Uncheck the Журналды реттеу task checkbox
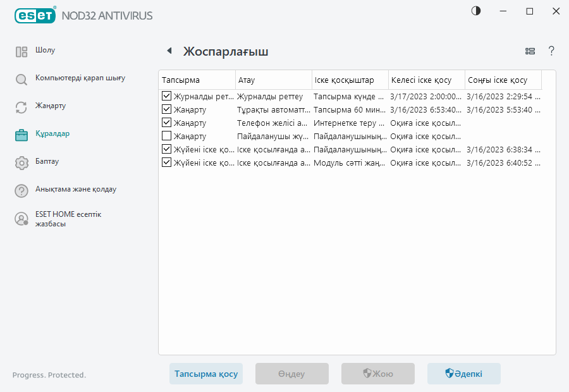Screen dimensions: 569x392 [x=166, y=96]
